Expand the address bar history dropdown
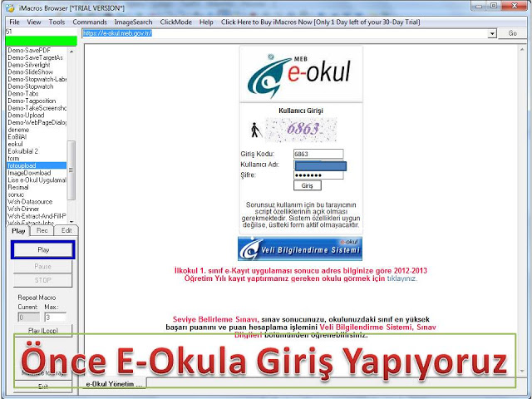This screenshot has height=399, width=532. click(492, 33)
